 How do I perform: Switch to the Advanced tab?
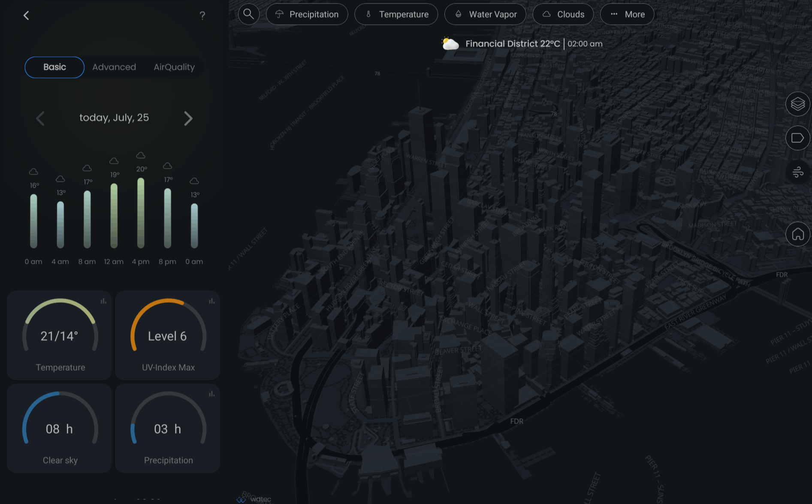point(114,67)
